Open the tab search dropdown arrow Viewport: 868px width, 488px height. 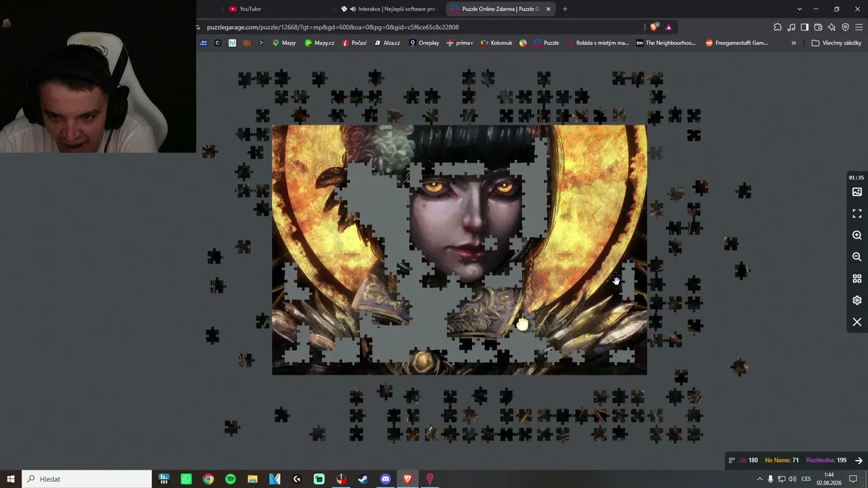coord(800,9)
